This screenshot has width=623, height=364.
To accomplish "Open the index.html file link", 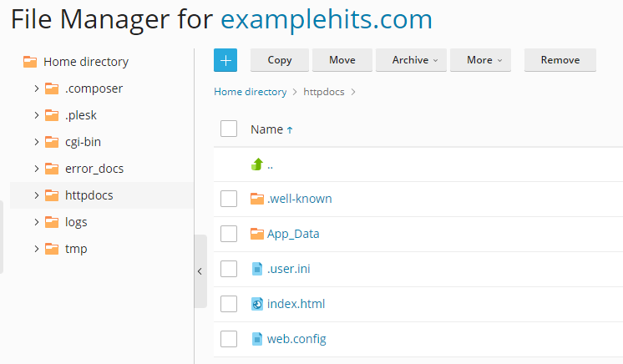I will pyautogui.click(x=296, y=304).
